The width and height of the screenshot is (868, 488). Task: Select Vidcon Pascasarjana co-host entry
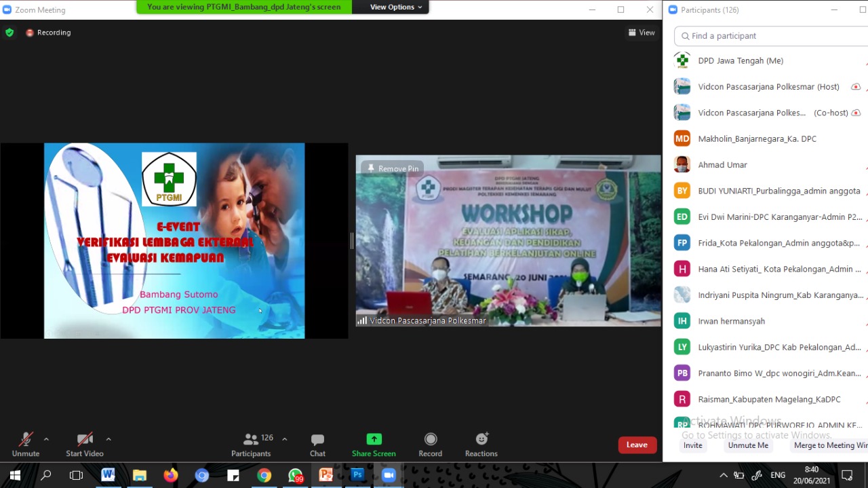pos(766,113)
